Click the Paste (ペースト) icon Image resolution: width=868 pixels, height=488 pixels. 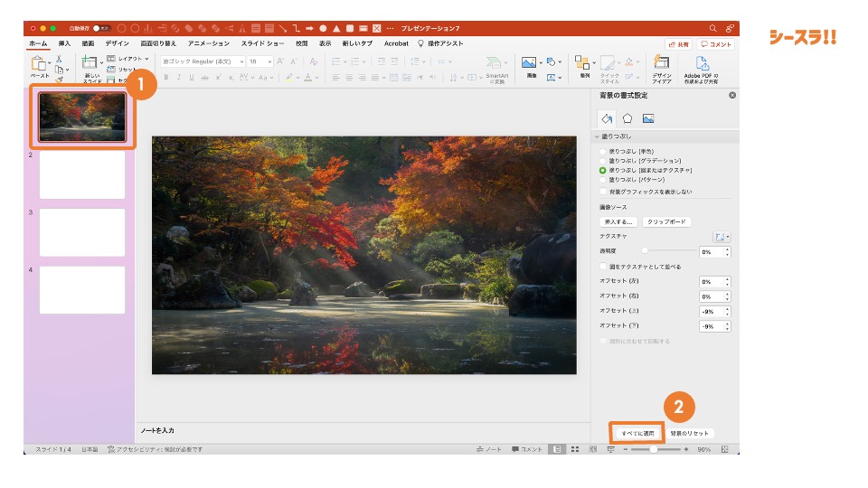pyautogui.click(x=40, y=64)
